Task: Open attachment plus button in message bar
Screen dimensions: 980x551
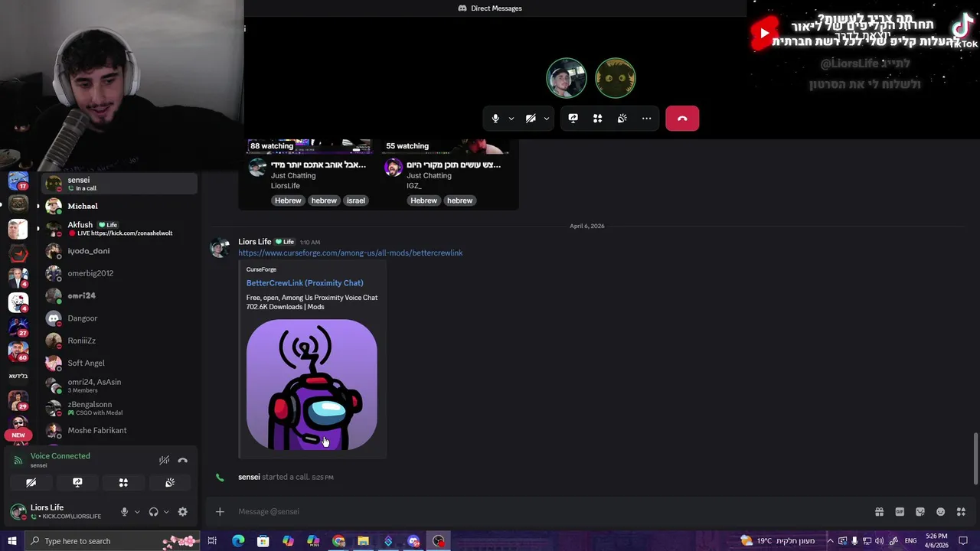Action: pyautogui.click(x=220, y=512)
